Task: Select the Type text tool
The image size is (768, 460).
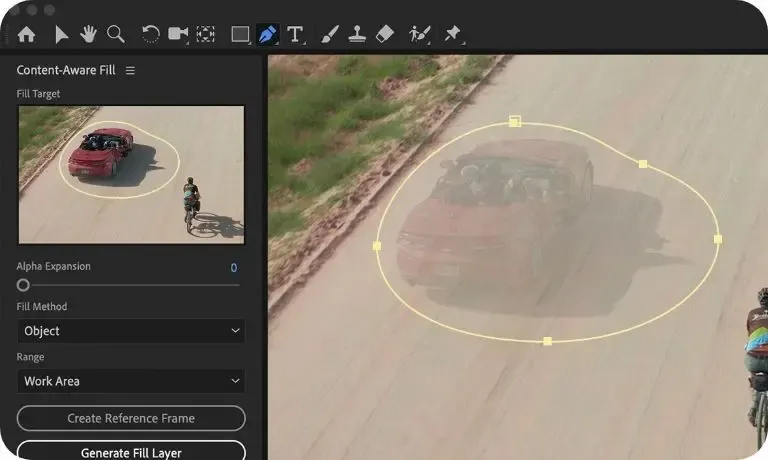Action: click(x=295, y=34)
